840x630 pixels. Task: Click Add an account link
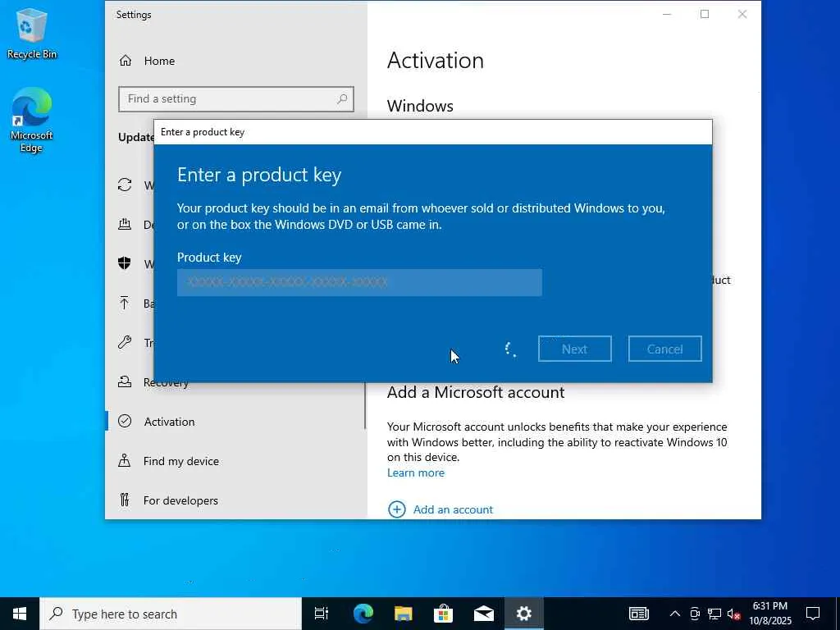[x=453, y=509]
